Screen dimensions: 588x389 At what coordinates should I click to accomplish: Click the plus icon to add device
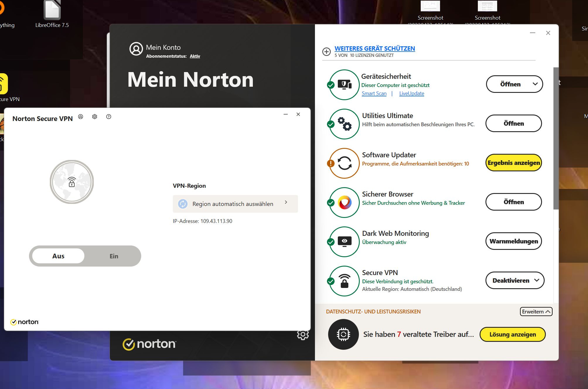coord(326,52)
